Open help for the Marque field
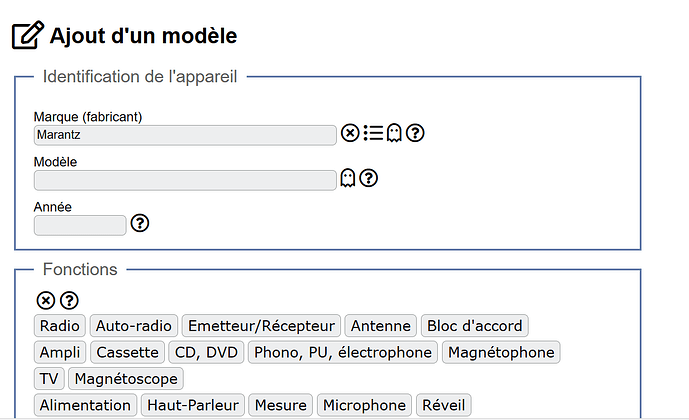The image size is (689, 420). coord(415,133)
